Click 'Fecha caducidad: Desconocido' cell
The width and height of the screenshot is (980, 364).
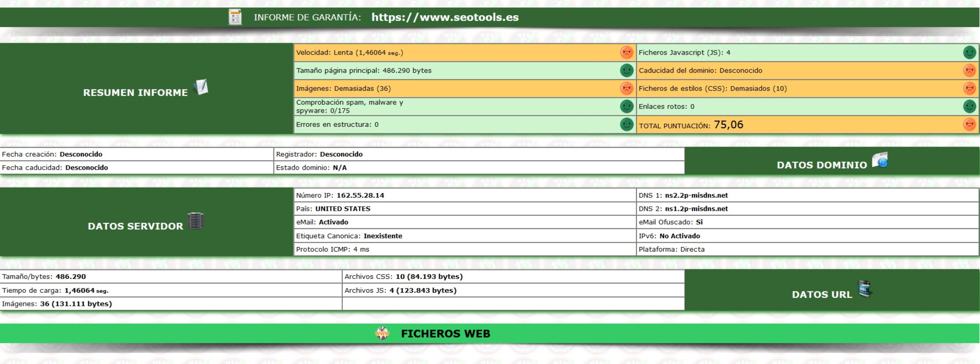(136, 167)
